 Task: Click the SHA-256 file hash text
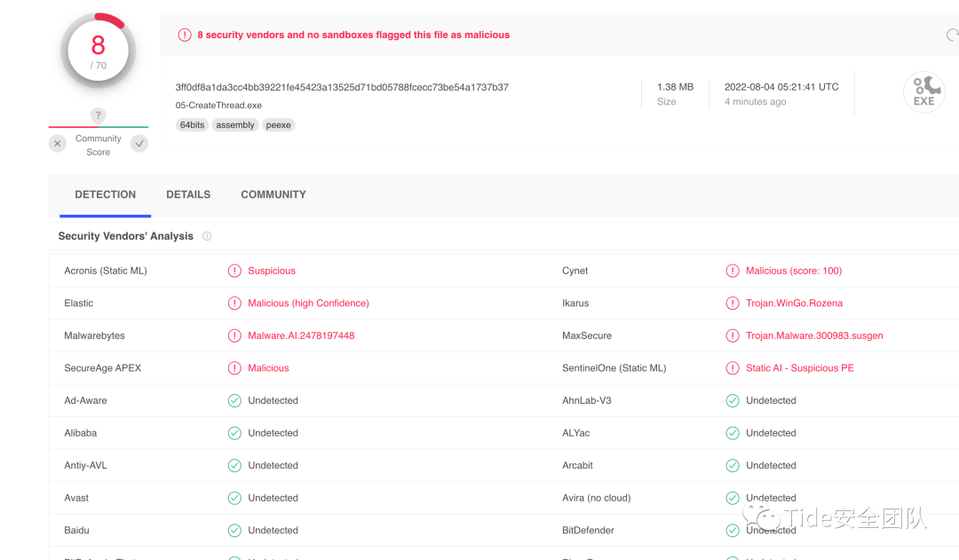(x=342, y=87)
